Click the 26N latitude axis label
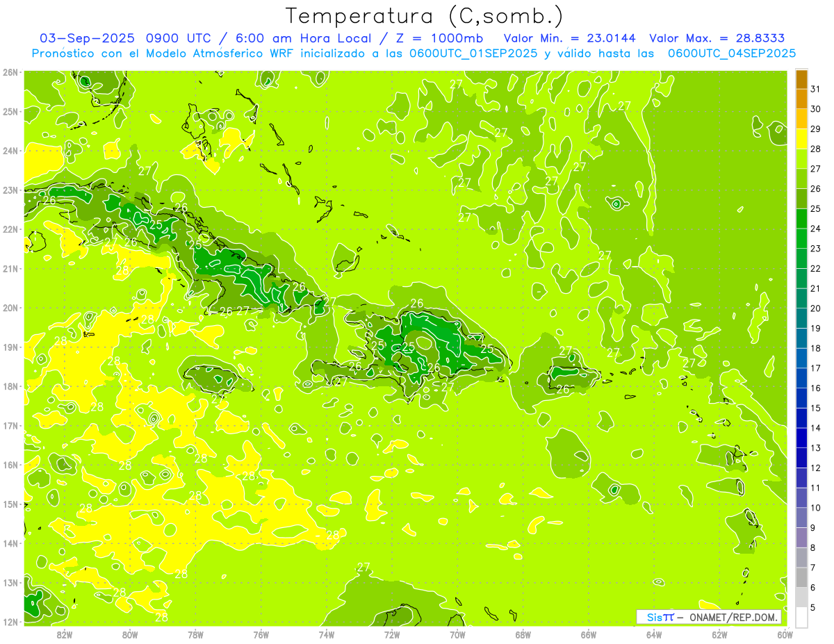This screenshot has height=644, width=834. (10, 72)
